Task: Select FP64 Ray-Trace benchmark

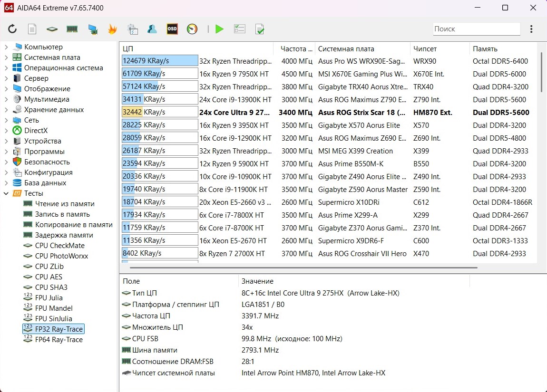Action: (x=59, y=340)
